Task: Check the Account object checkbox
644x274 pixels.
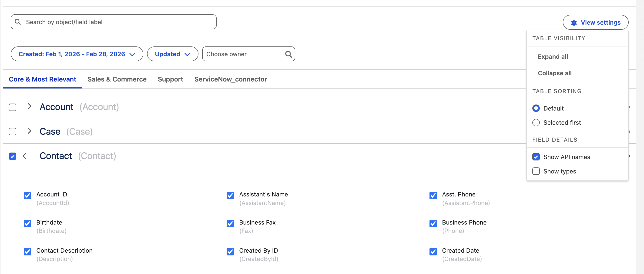Action: [x=13, y=107]
